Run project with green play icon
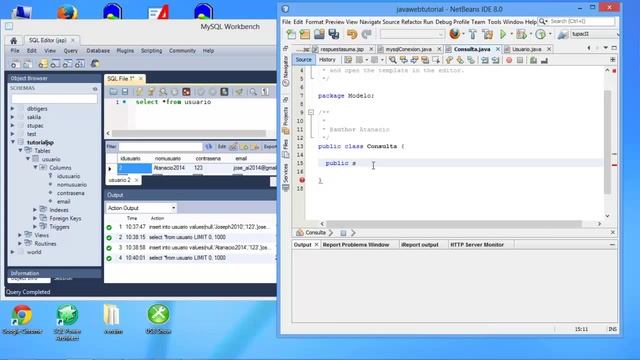 503,34
